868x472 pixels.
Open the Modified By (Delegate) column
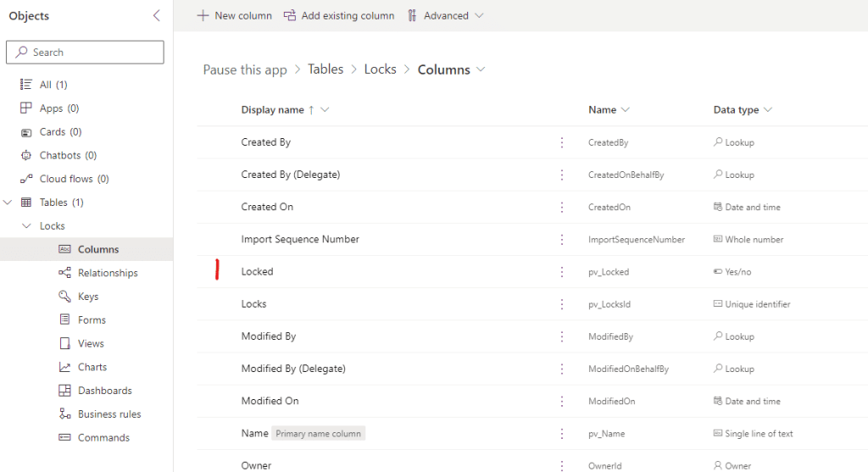coord(293,369)
